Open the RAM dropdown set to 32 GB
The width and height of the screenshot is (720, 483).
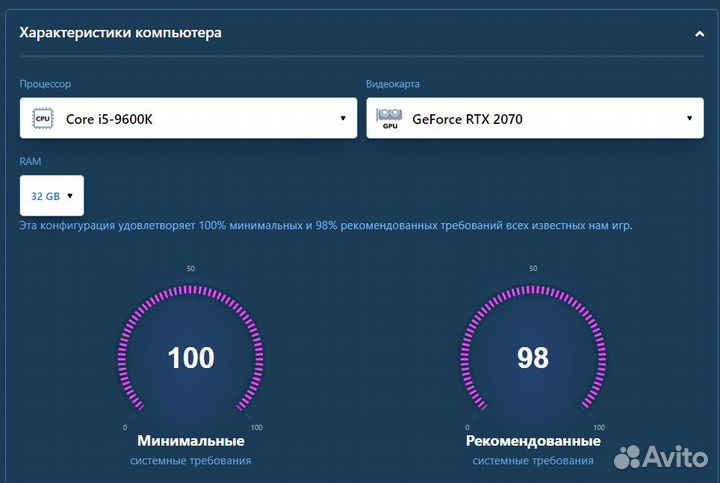point(52,196)
